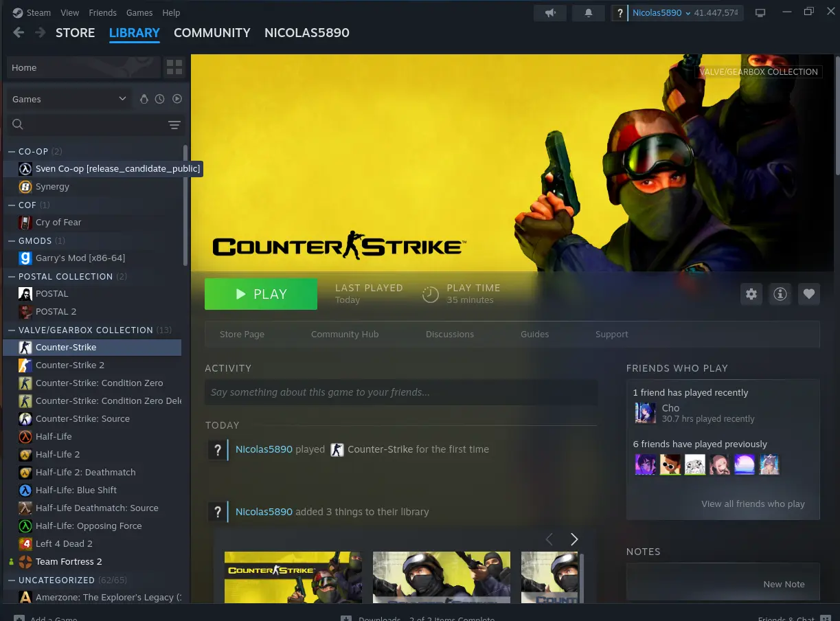This screenshot has height=621, width=840.
Task: Open the Nicolas5890 account dropdown
Action: point(661,12)
